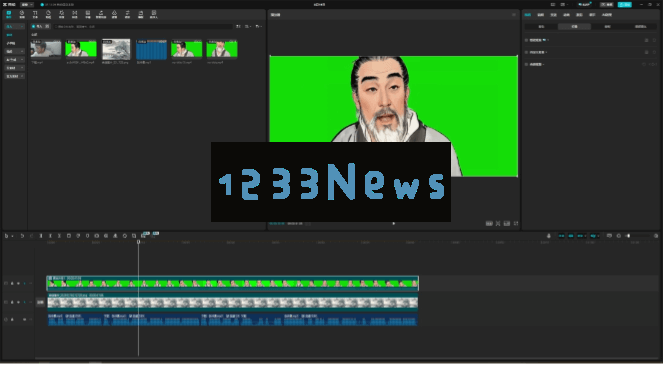The height and width of the screenshot is (365, 663).
Task: Tick the third cutout option checkbox
Action: click(526, 64)
